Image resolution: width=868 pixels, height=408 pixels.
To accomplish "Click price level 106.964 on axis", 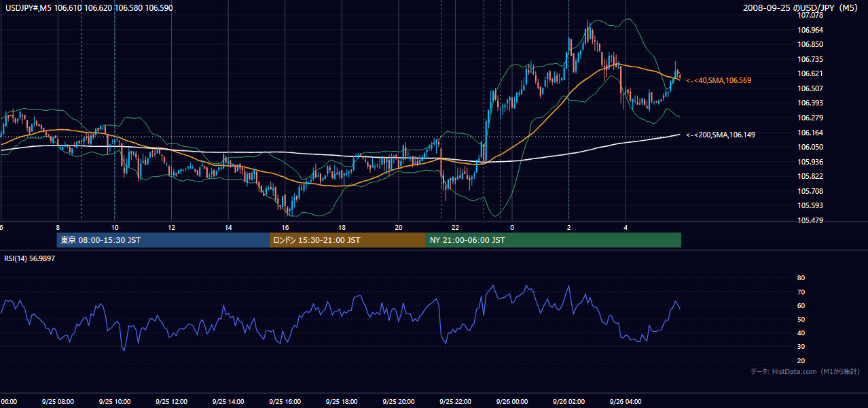I will point(812,30).
